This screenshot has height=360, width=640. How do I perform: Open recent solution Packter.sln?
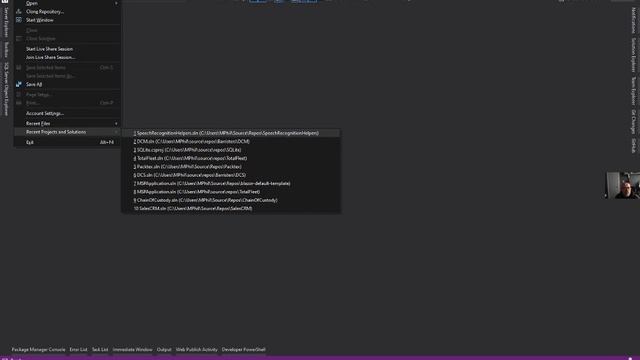(231, 167)
